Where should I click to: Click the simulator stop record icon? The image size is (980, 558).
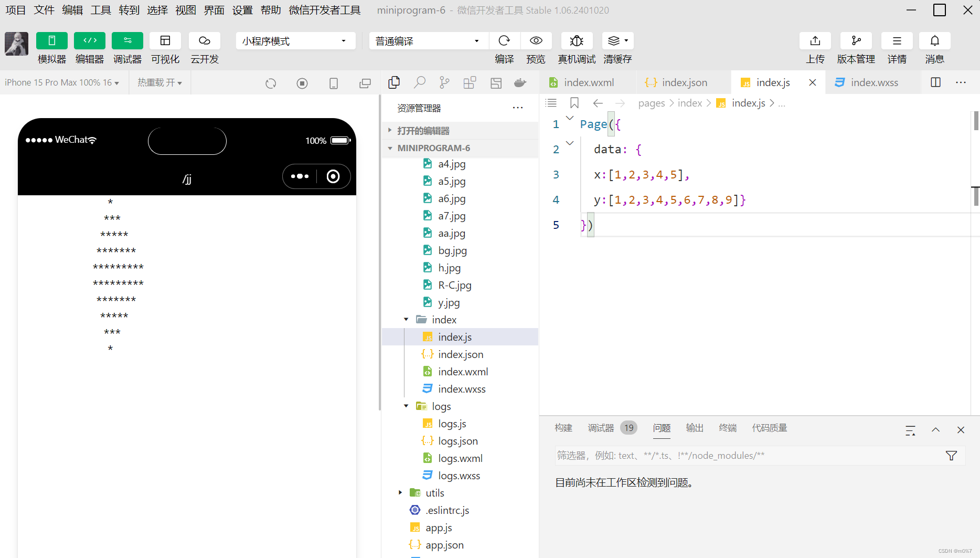click(302, 83)
